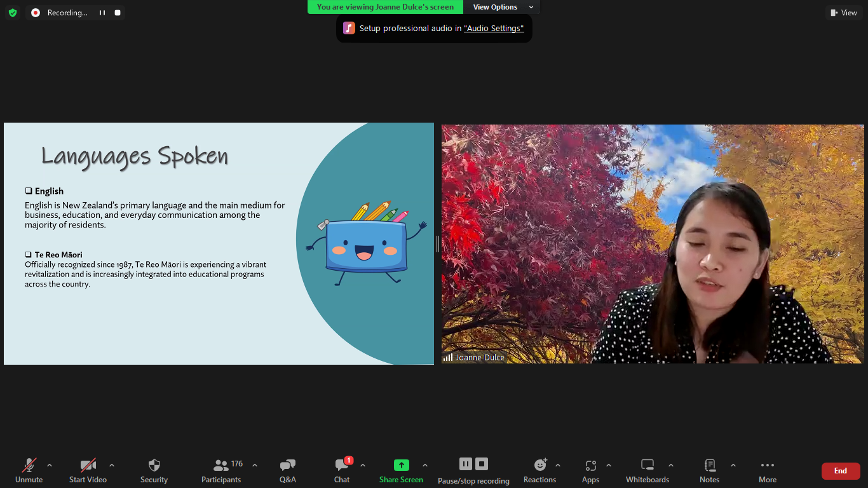The image size is (868, 488).
Task: Open the Apps panel
Action: (x=590, y=465)
